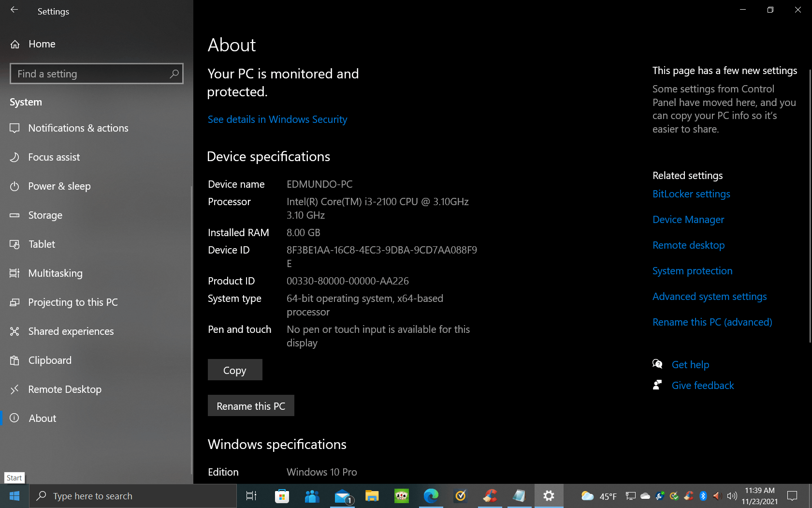Click the Copy button under Device specifications
The height and width of the screenshot is (508, 812).
point(235,370)
